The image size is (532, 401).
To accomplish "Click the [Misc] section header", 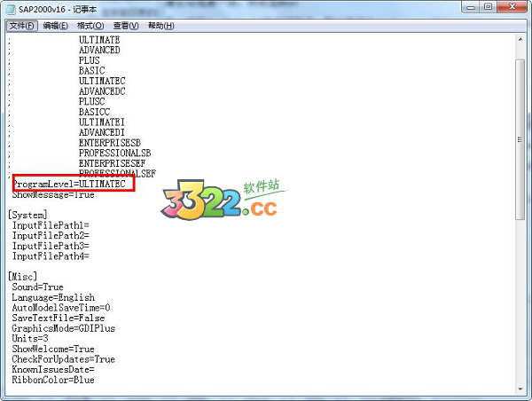I will (x=22, y=277).
